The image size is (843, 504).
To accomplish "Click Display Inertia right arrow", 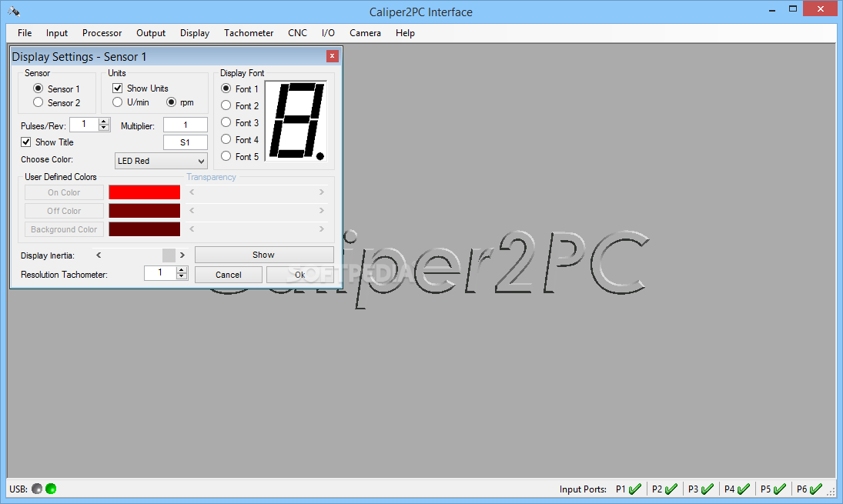I will point(182,255).
